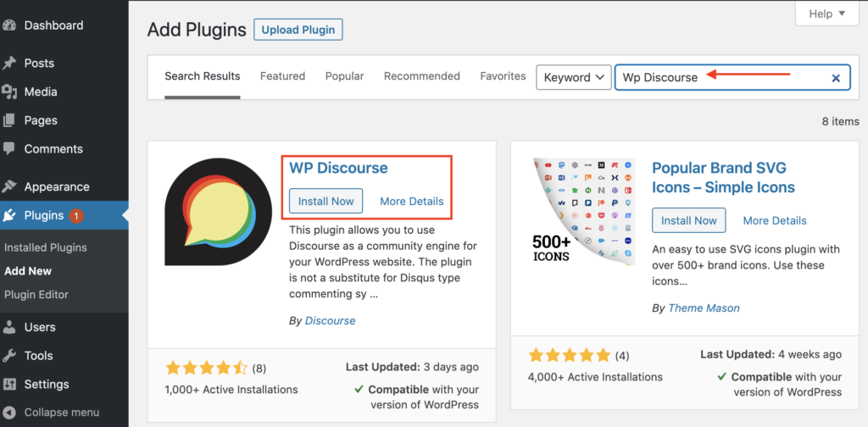868x427 pixels.
Task: Click the Appearance paintbrush icon
Action: click(x=8, y=187)
